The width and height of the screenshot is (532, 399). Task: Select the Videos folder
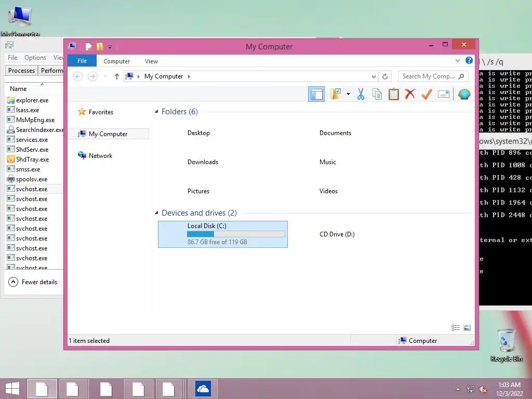coord(328,191)
